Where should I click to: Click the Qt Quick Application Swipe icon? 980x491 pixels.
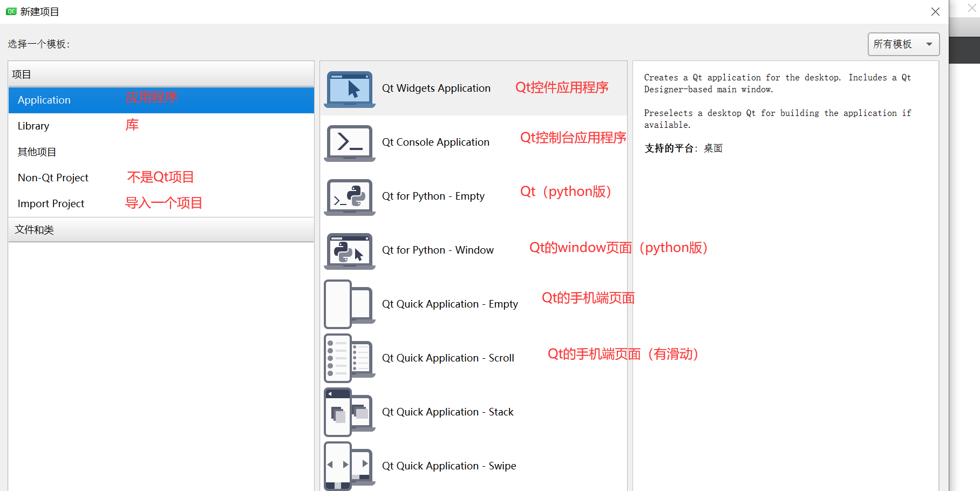(x=350, y=466)
